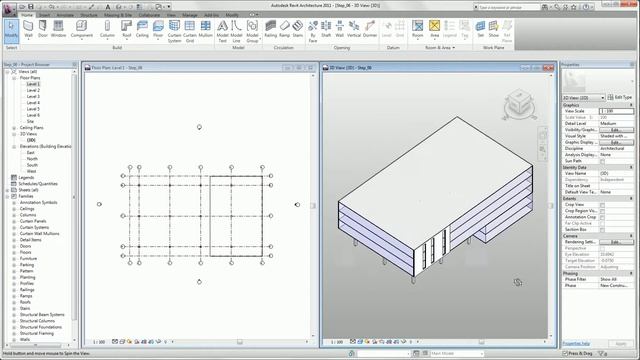Click Edit button for Rendering Settings
Viewport: 640px width, 360px height.
point(616,242)
